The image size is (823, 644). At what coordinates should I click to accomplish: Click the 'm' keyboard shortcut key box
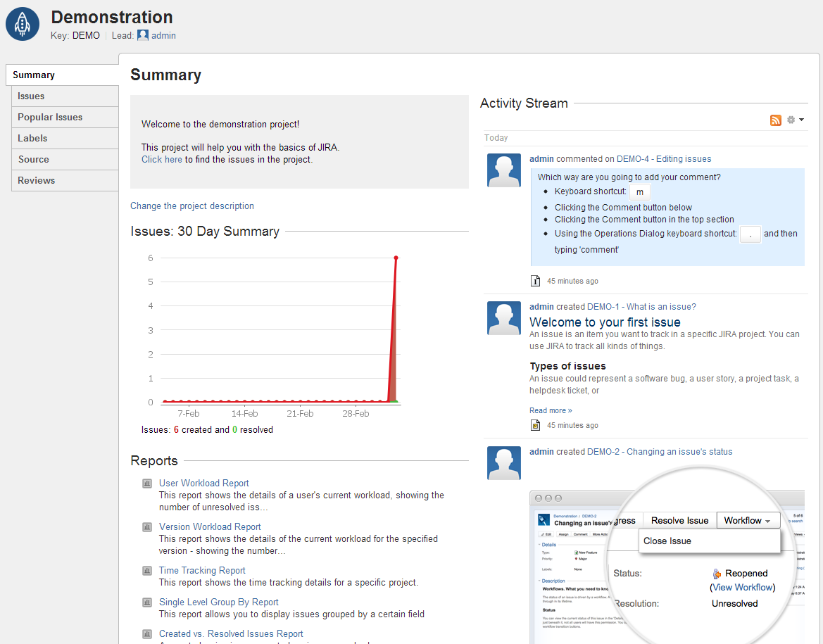point(640,192)
